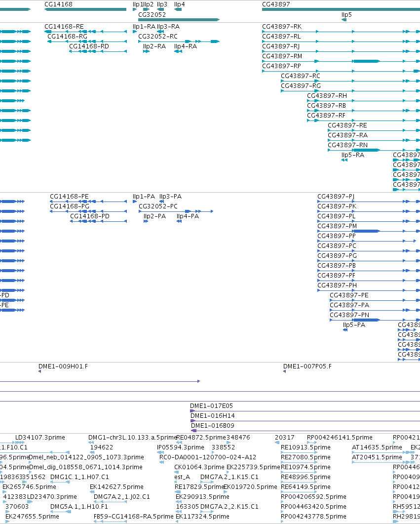Image resolution: width=420 pixels, height=524 pixels.
Task: Select transcript CG43897-RF
Action: tap(326, 116)
